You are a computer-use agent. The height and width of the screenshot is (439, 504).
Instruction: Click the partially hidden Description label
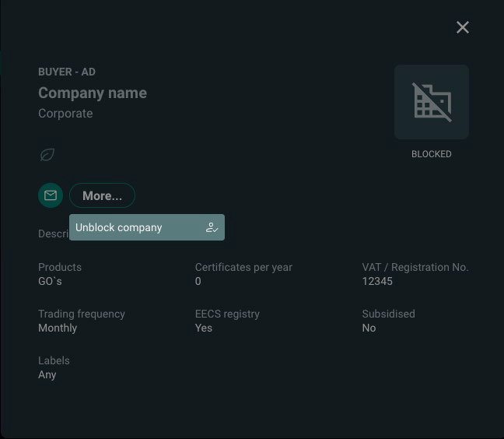coord(54,234)
